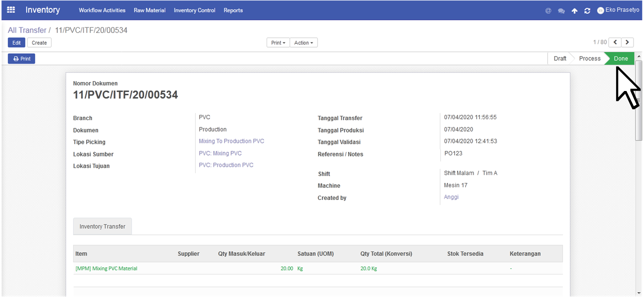Open the All Transfer breadcrumb link
644x297 pixels.
tap(27, 30)
